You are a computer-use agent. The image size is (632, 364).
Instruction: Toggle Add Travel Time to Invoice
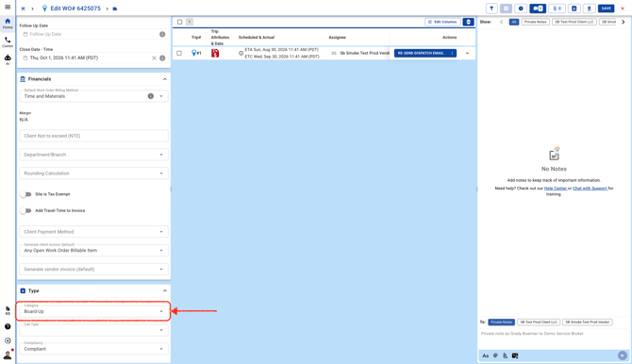click(26, 211)
